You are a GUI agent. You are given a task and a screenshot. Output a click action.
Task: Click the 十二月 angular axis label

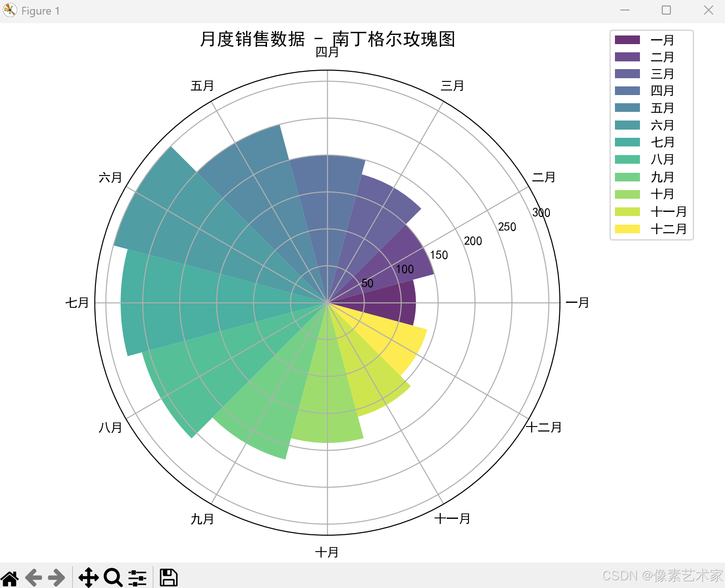click(544, 427)
